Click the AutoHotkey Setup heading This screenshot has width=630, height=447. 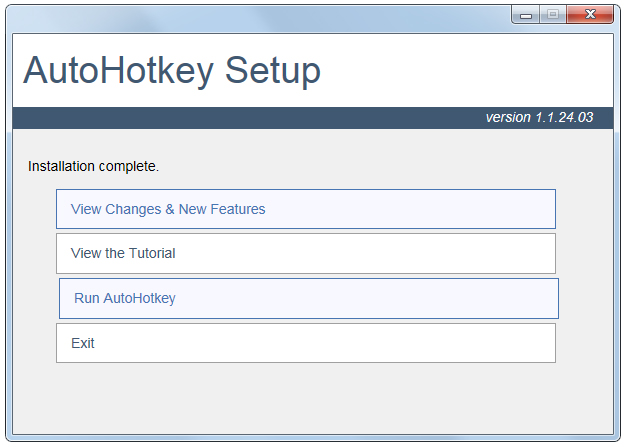click(x=172, y=71)
